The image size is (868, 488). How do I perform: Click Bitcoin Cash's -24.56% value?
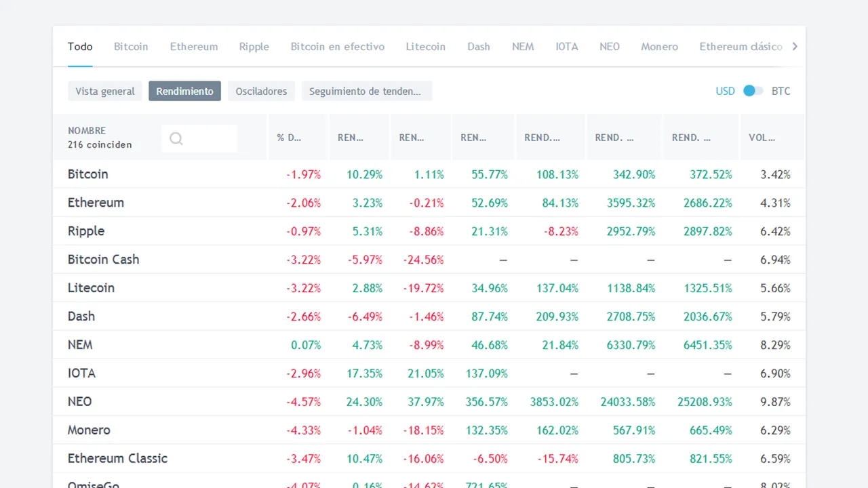pyautogui.click(x=424, y=260)
